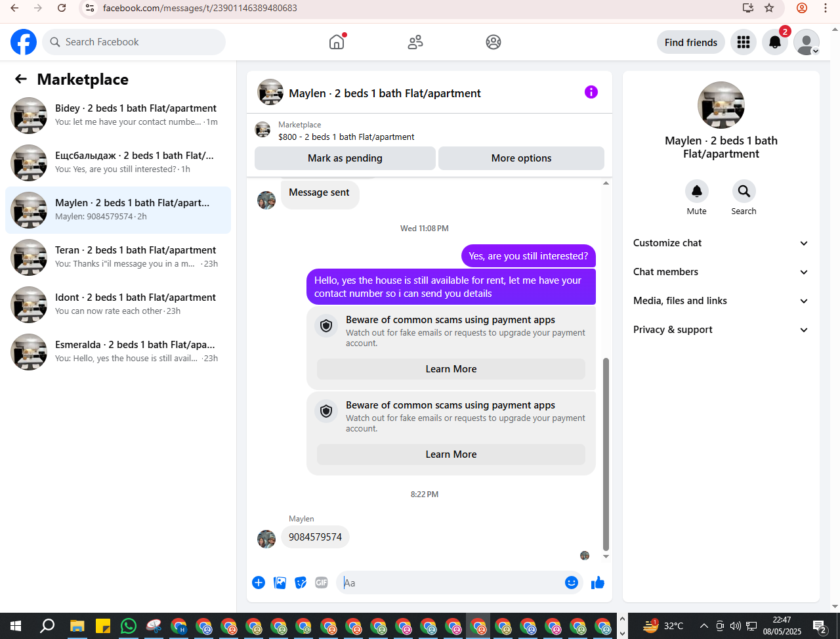The width and height of the screenshot is (840, 639).
Task: Click the "Message sent" bubble
Action: (x=320, y=192)
